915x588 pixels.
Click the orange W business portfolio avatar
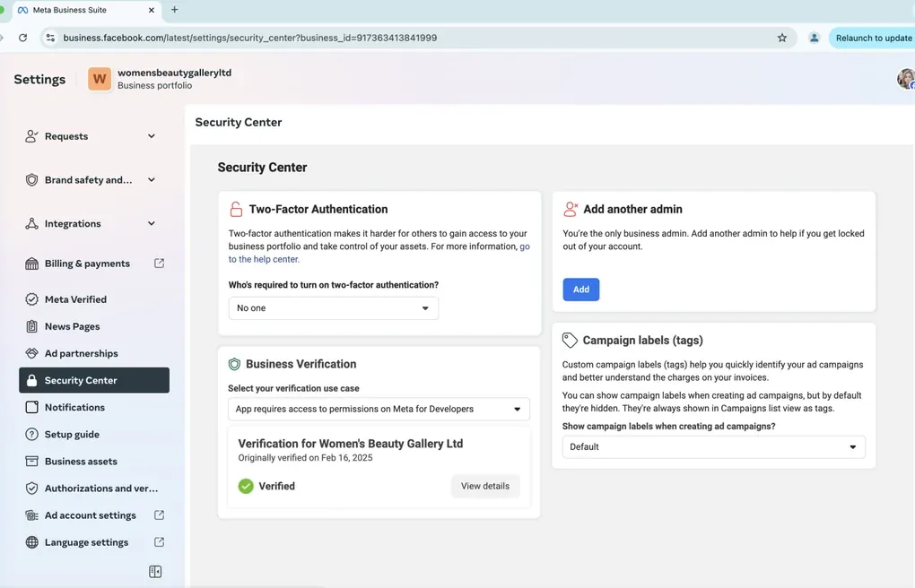point(100,79)
